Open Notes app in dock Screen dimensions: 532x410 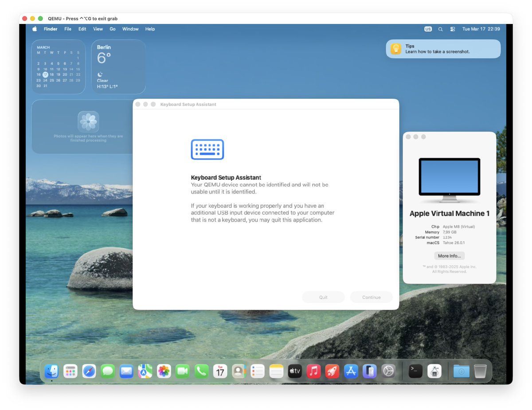coord(276,371)
